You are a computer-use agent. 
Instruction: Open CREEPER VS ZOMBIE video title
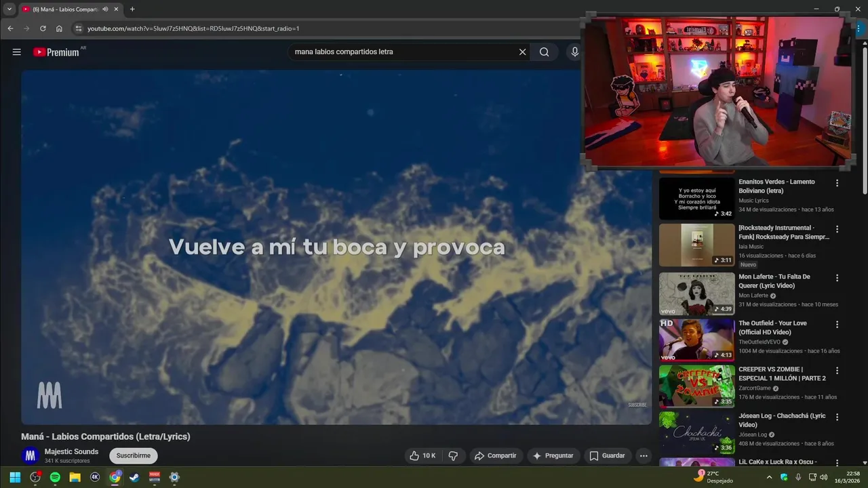782,374
